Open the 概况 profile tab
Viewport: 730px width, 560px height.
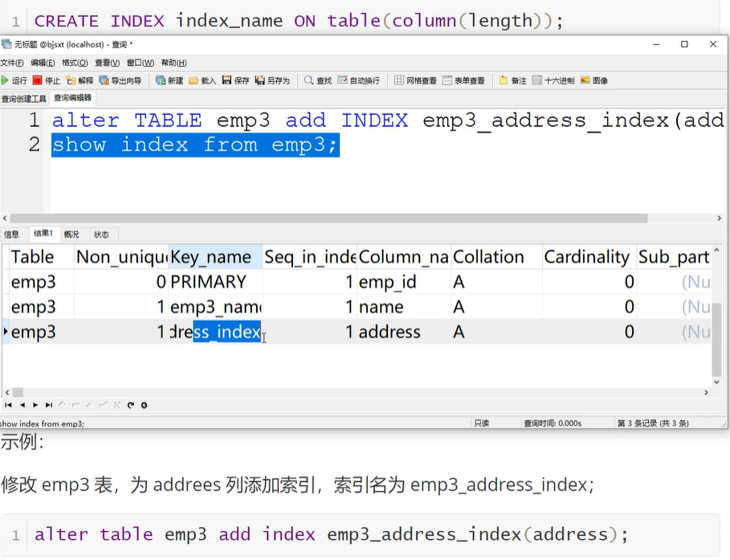71,235
